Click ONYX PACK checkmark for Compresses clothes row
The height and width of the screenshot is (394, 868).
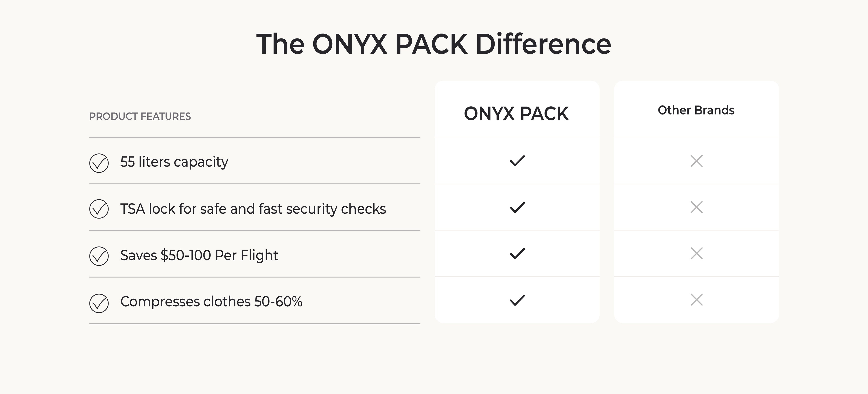[517, 300]
